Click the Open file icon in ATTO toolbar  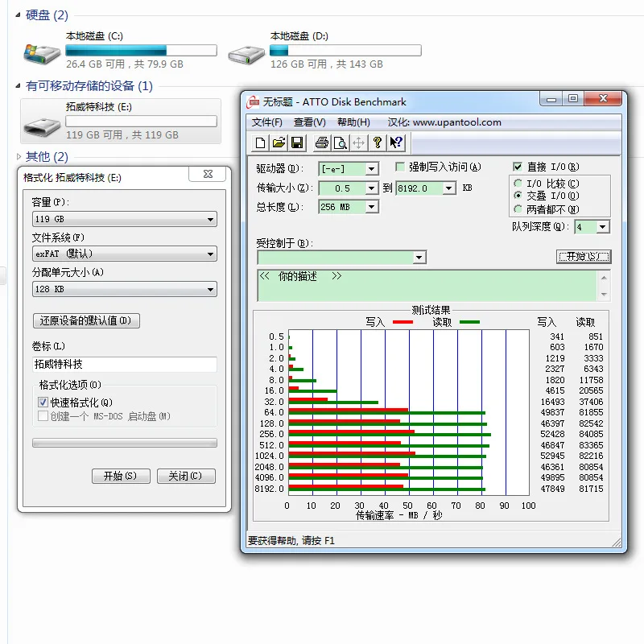279,143
